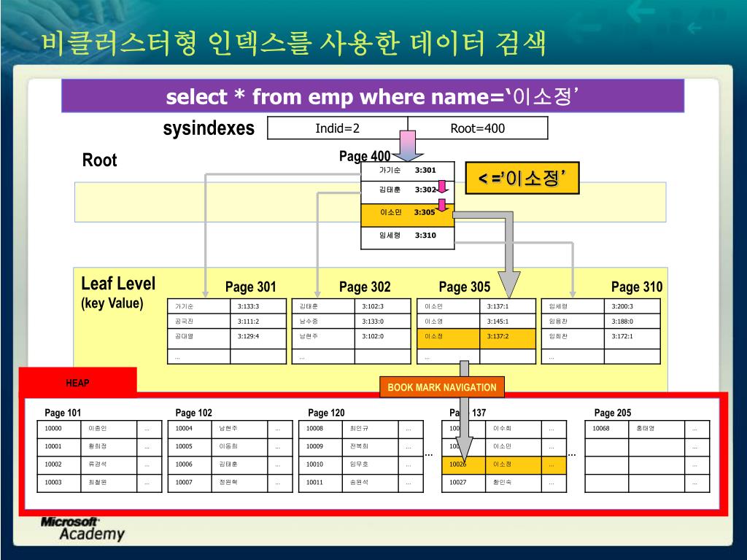
Task: Select leaf cell 3:145:1
Action: coord(507,321)
